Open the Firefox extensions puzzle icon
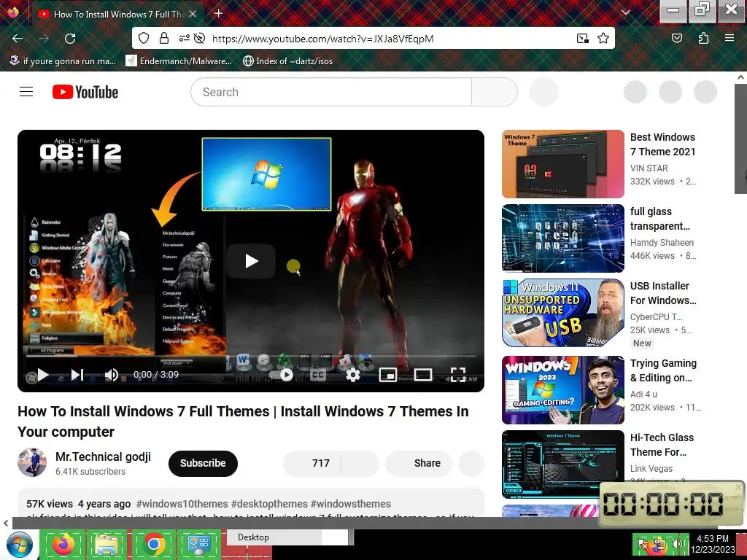Viewport: 747px width, 560px height. click(x=703, y=38)
